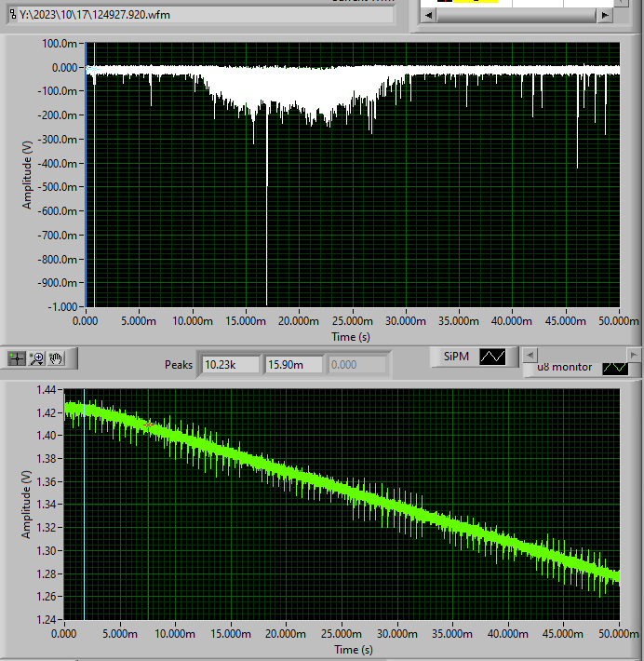644x661 pixels.
Task: Click the 1.34 tick on lower amplitude axis
Action: [46, 505]
